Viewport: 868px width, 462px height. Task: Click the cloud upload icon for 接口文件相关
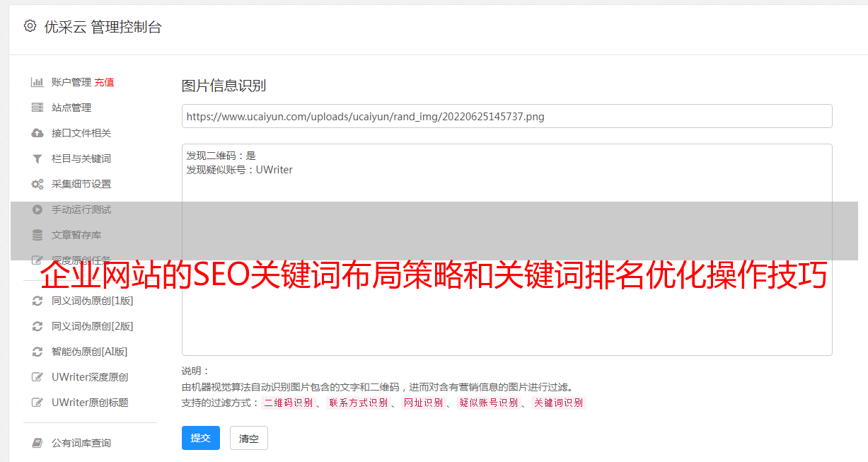(37, 133)
